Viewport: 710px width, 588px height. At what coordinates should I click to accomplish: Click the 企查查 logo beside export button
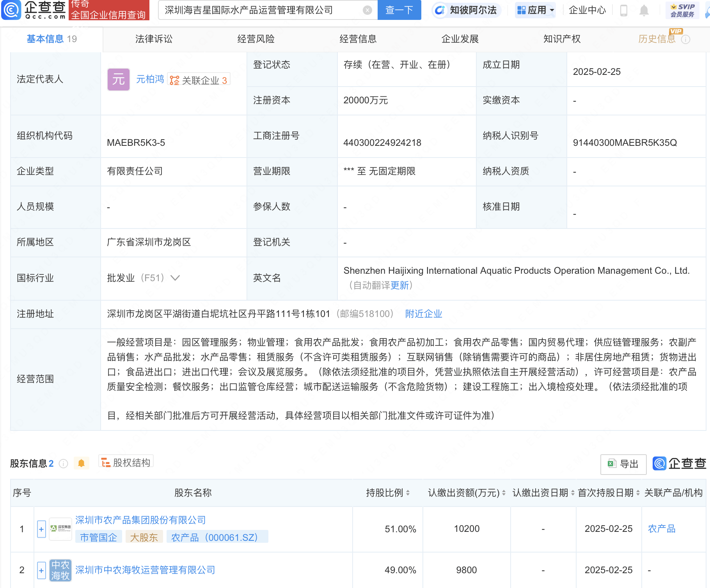coord(679,464)
